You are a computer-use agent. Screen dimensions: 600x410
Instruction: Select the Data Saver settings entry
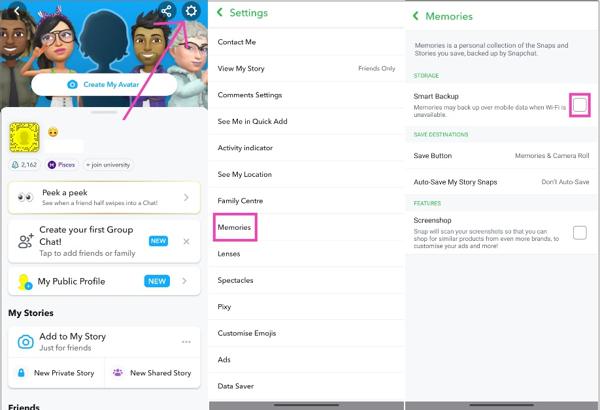(x=306, y=386)
